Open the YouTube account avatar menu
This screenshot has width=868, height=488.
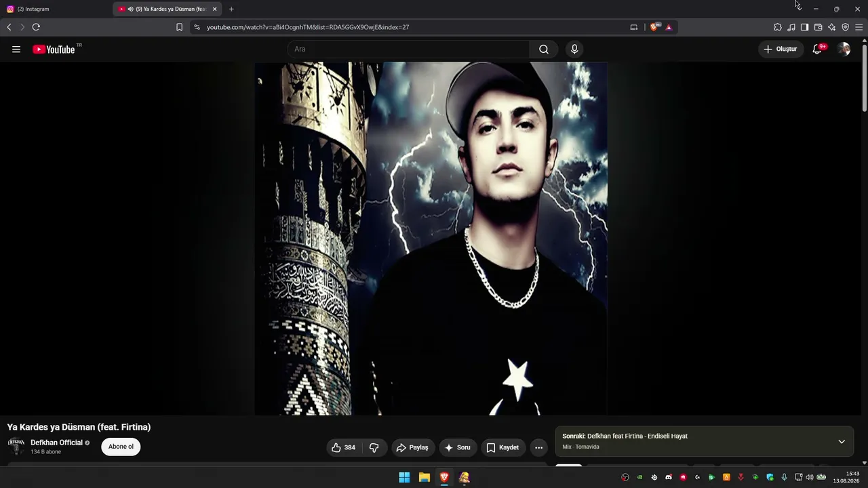tap(844, 49)
